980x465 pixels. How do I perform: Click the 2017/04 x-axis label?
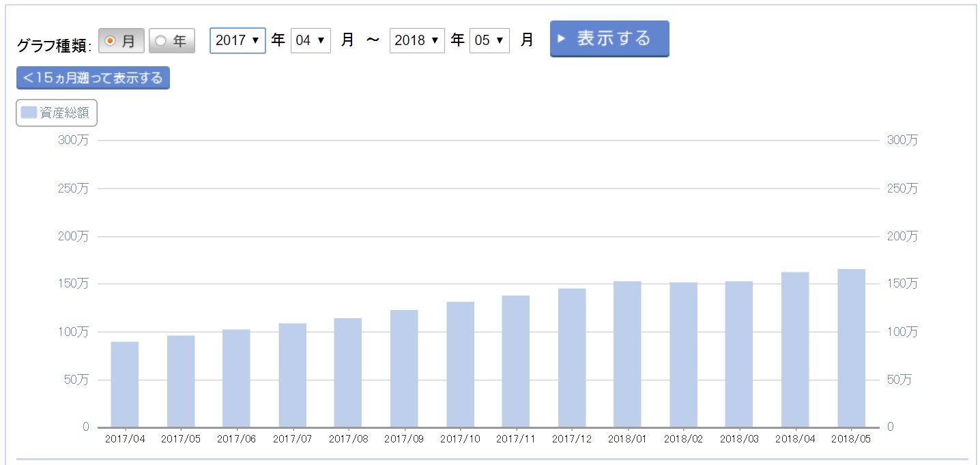[124, 439]
